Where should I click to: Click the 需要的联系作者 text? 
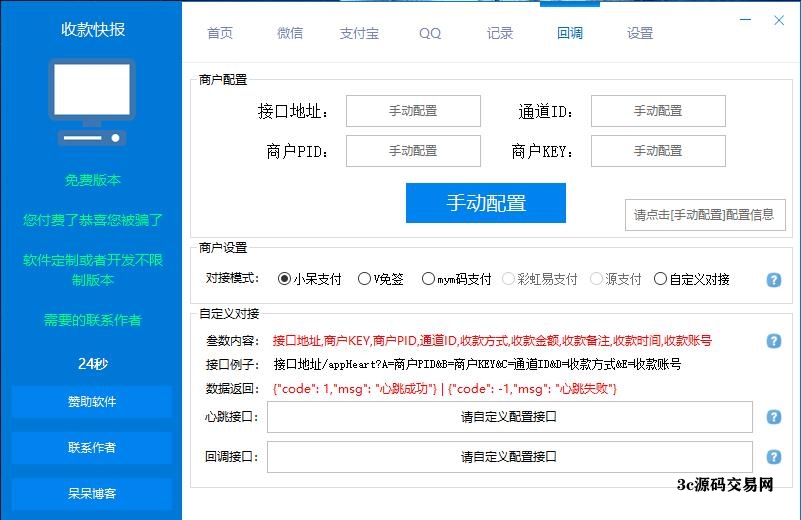[x=92, y=320]
